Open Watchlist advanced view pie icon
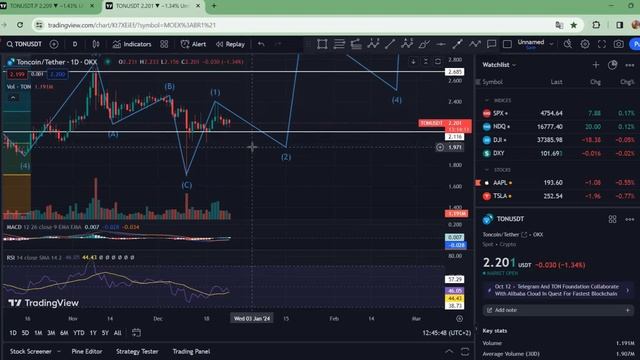Viewport: 640px width, 360px height. [612, 65]
